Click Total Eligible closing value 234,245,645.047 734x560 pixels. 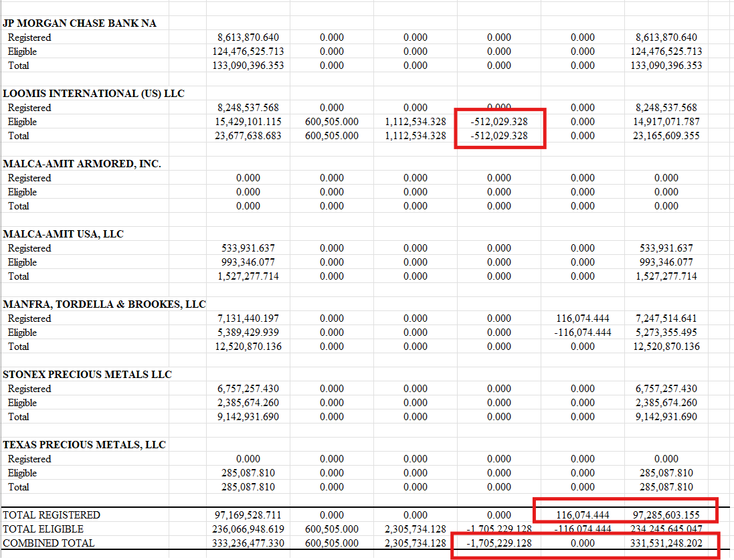click(666, 529)
